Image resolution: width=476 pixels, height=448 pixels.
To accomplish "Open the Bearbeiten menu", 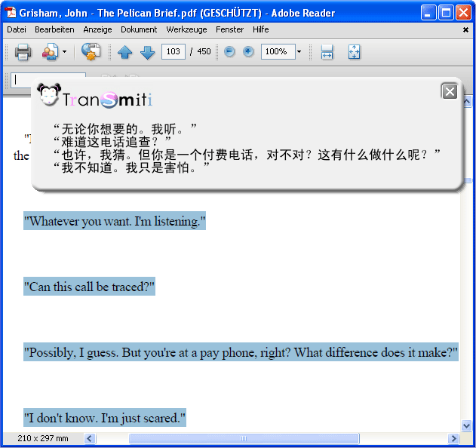I will [54, 29].
